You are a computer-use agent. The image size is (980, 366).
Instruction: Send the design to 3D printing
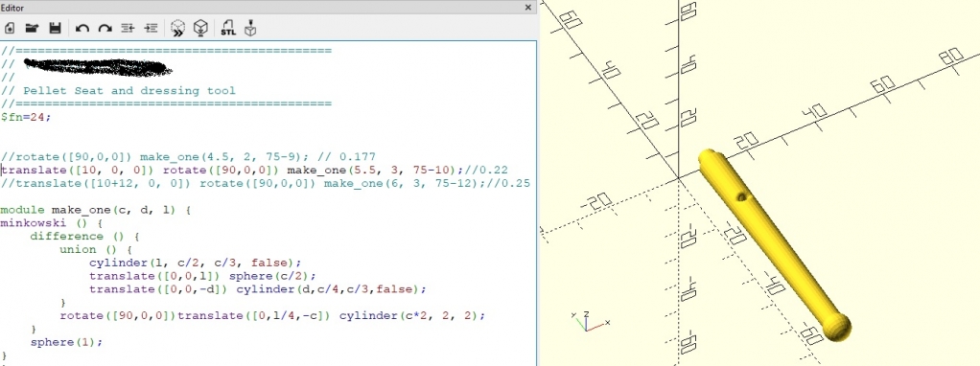tap(250, 28)
